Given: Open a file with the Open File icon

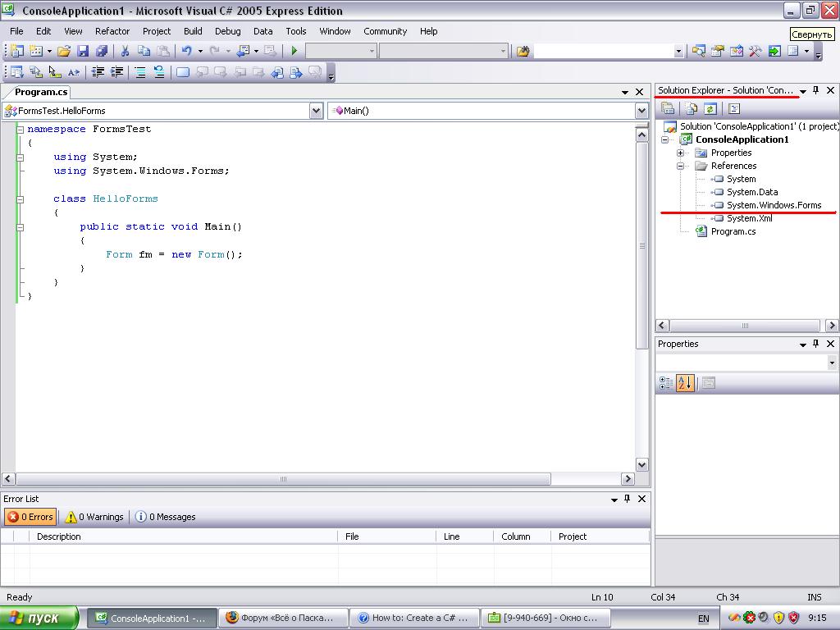Looking at the screenshot, I should tap(64, 51).
